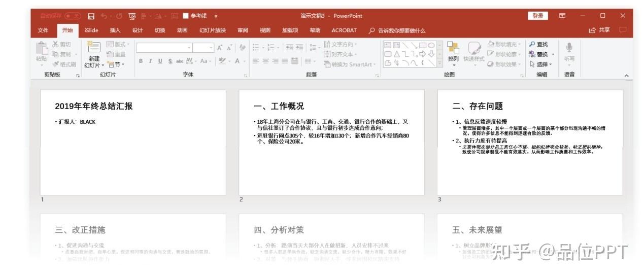Center the text in paragraph group

(265, 61)
